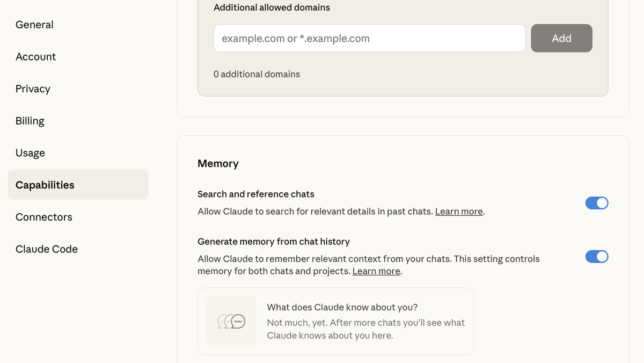The height and width of the screenshot is (363, 644).
Task: View the Billing settings page
Action: point(30,120)
